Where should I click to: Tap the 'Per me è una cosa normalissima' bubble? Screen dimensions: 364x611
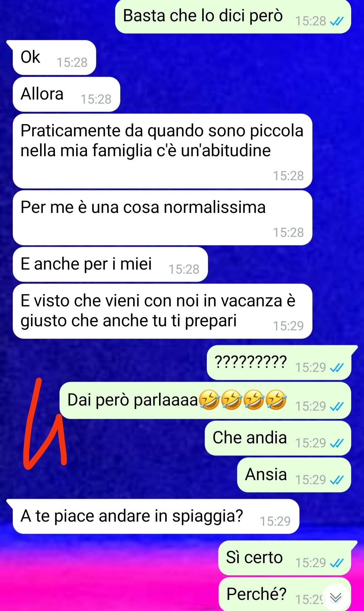coord(162,218)
